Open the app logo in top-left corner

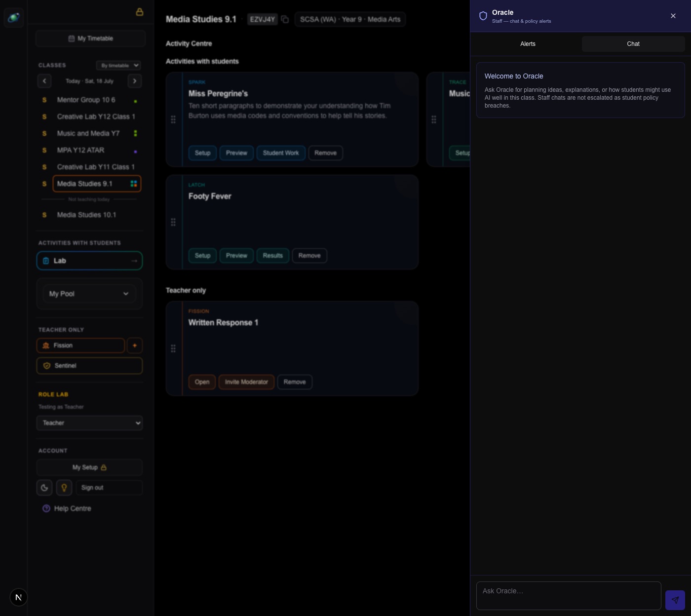coord(14,18)
